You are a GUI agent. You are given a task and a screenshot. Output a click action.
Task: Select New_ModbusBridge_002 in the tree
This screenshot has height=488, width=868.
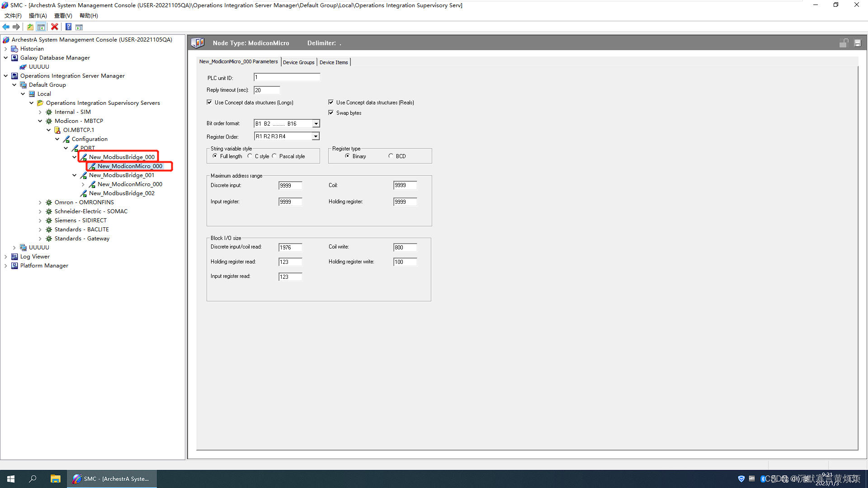[122, 193]
